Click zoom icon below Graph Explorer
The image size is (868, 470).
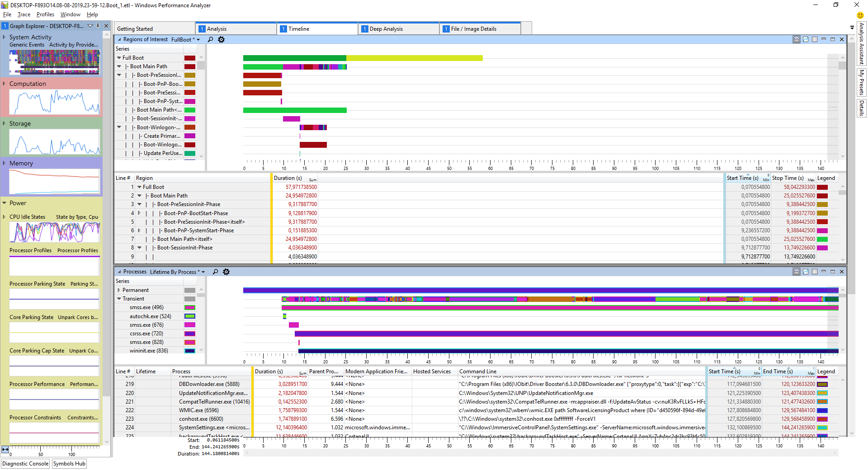point(5,449)
